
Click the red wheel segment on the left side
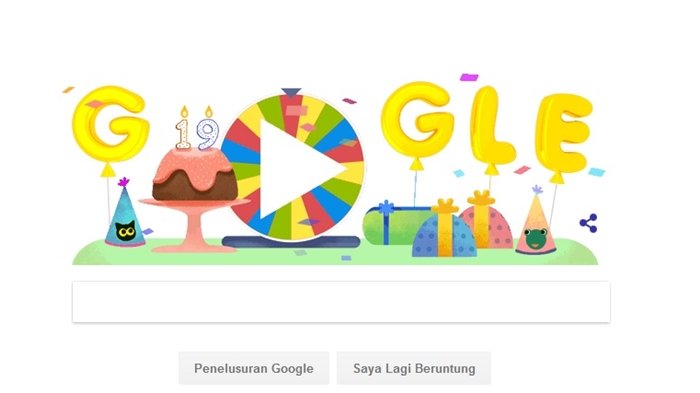coord(245,133)
